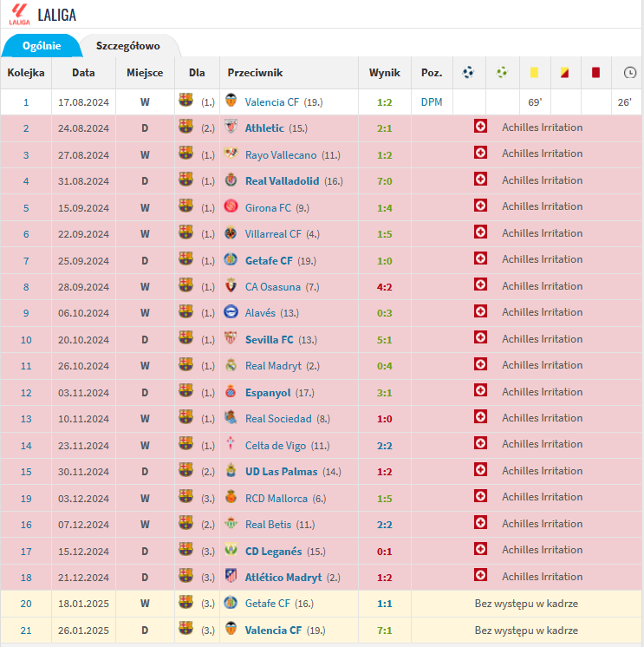Click the Kolejka column header

click(x=26, y=73)
